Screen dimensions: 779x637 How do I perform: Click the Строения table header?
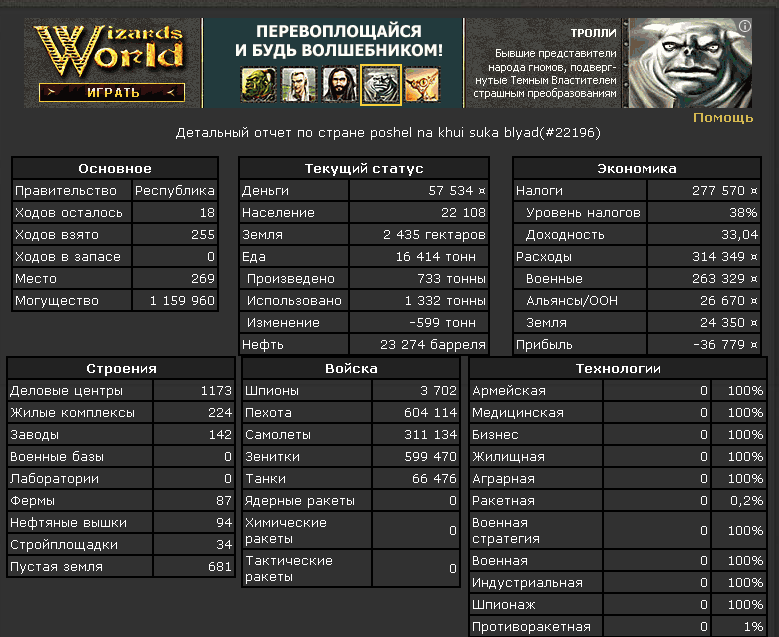121,369
